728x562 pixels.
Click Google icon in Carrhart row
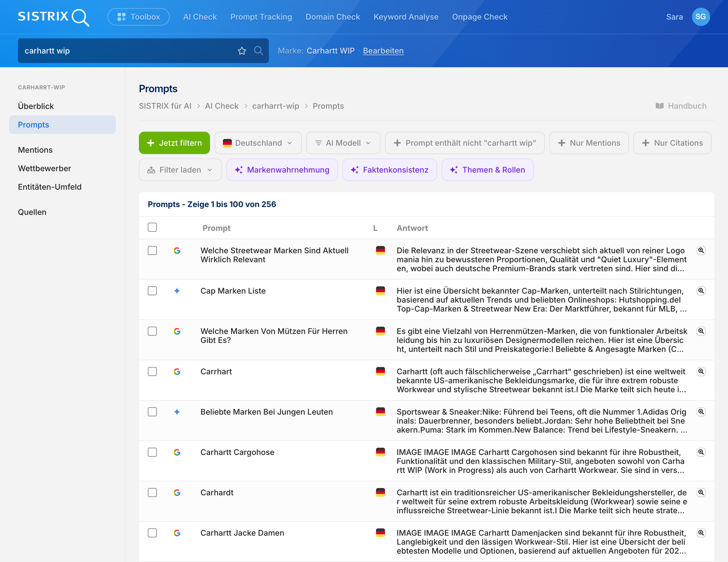coord(177,371)
